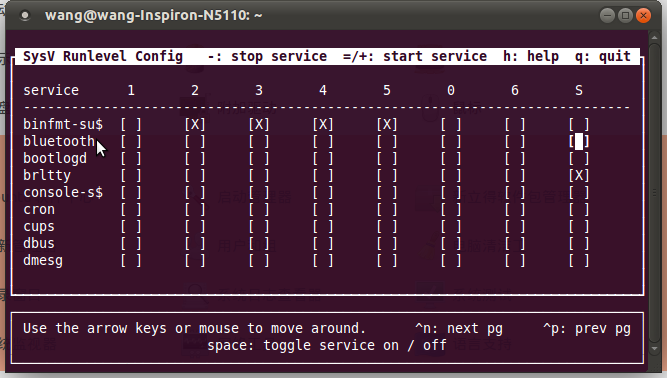Screen dimensions: 667x378
Task: Click the '^n: next pg' hint
Action: pos(459,329)
